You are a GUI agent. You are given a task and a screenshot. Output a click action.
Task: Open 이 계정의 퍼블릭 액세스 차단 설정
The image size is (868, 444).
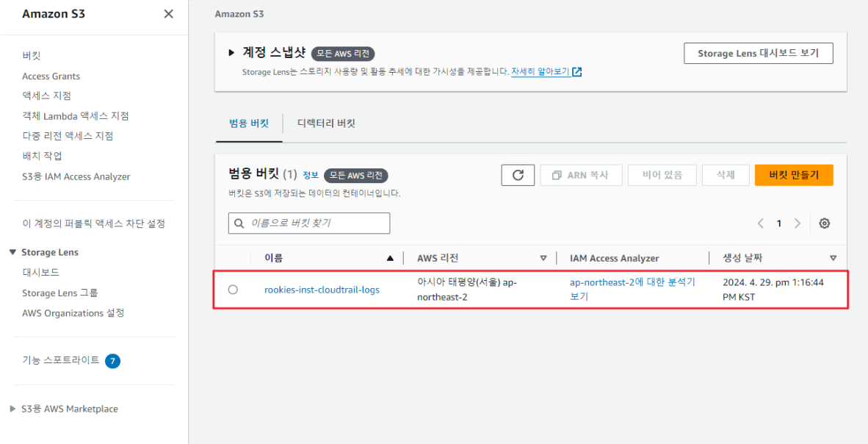point(93,223)
